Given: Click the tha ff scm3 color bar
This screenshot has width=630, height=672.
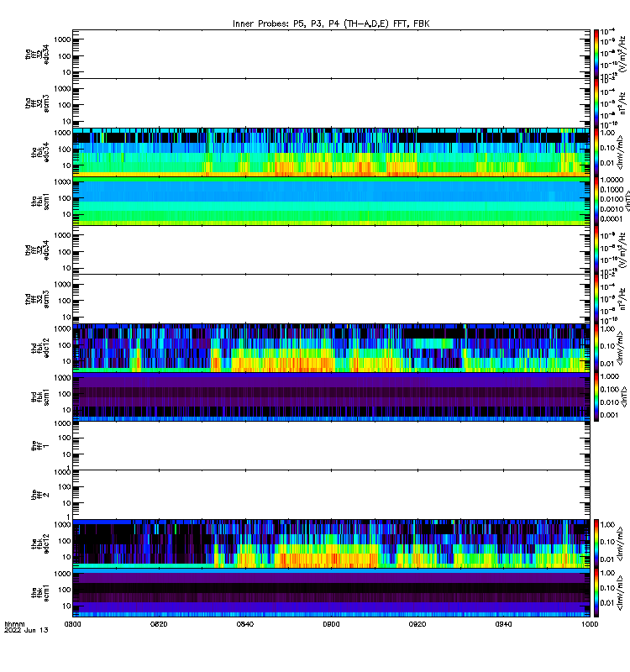Looking at the screenshot, I should tap(596, 102).
